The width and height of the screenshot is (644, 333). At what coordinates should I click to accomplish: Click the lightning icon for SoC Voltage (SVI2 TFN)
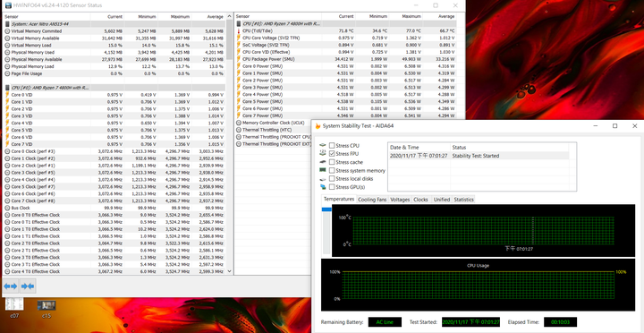239,45
